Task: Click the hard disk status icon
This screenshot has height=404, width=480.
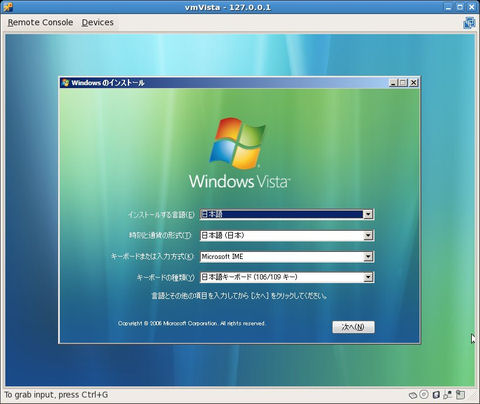Action: click(413, 395)
